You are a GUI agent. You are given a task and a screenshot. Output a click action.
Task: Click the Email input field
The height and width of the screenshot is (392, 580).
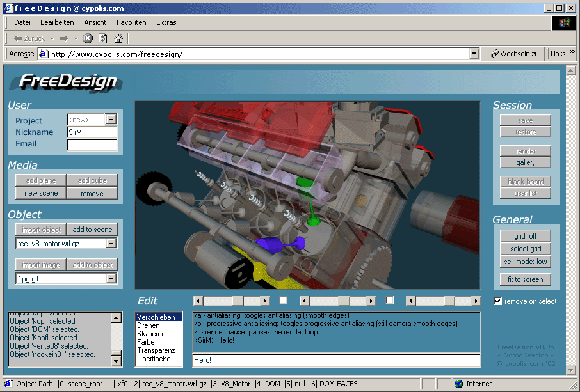pos(92,144)
